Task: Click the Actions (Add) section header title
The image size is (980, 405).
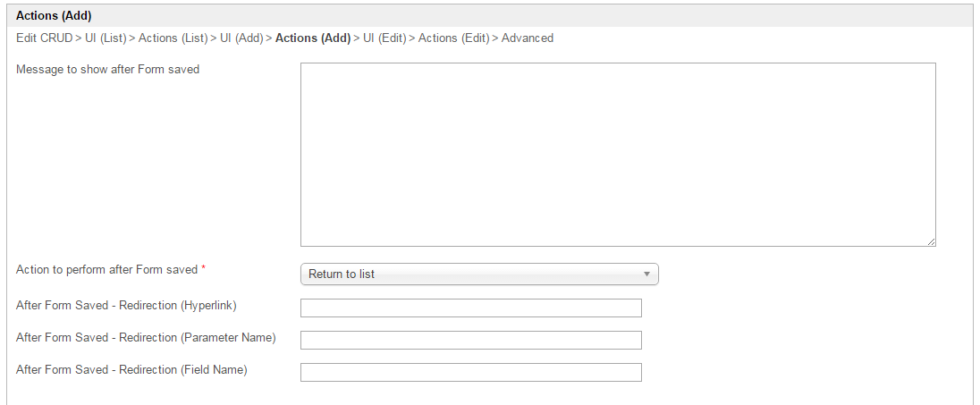Action: tap(54, 16)
